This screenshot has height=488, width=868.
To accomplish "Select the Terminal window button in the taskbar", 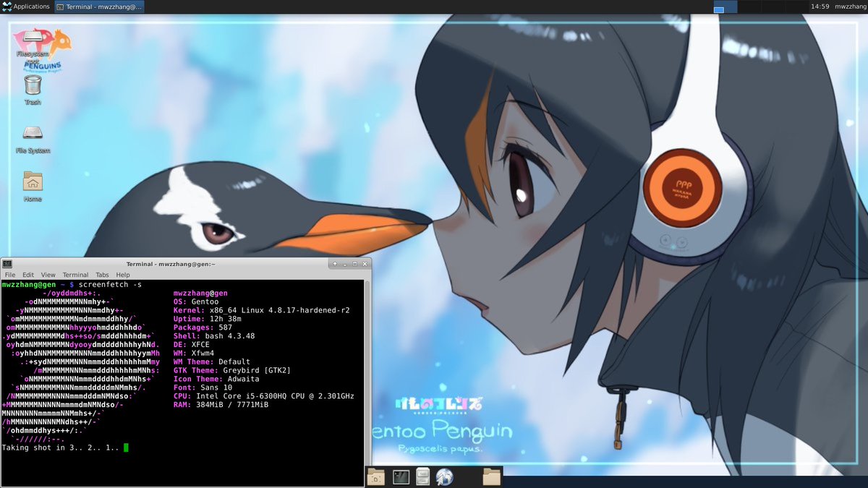I will tap(99, 7).
